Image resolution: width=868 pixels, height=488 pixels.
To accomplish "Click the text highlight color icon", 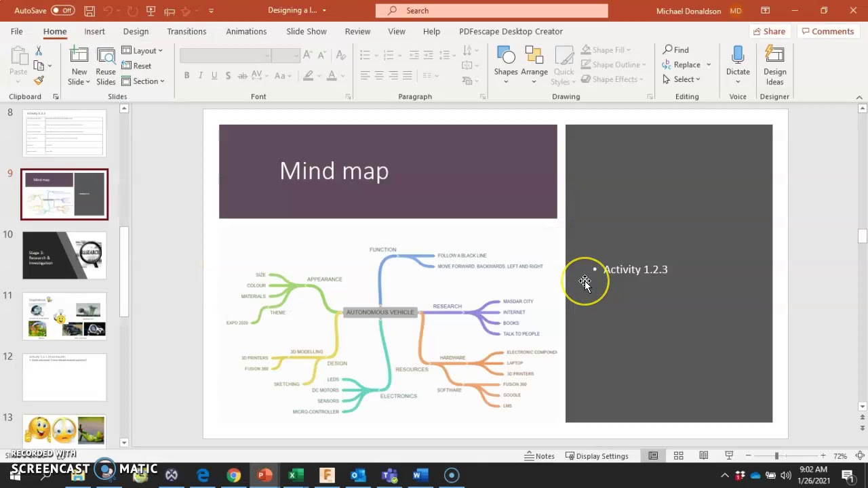I will (308, 75).
